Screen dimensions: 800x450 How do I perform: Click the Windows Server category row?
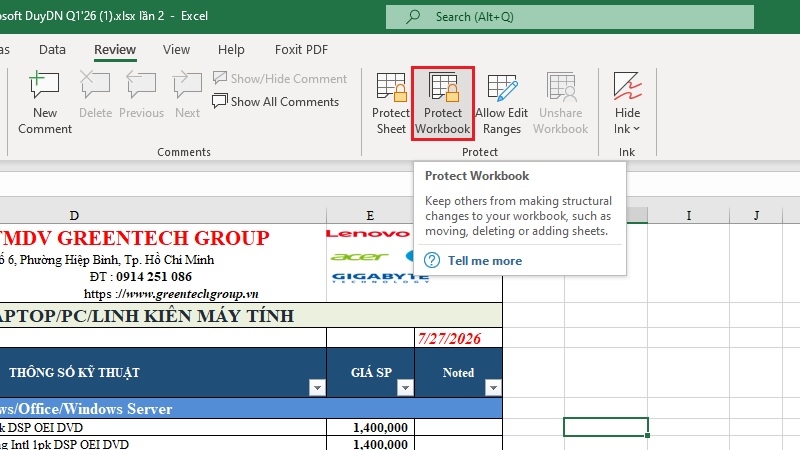tap(251, 409)
